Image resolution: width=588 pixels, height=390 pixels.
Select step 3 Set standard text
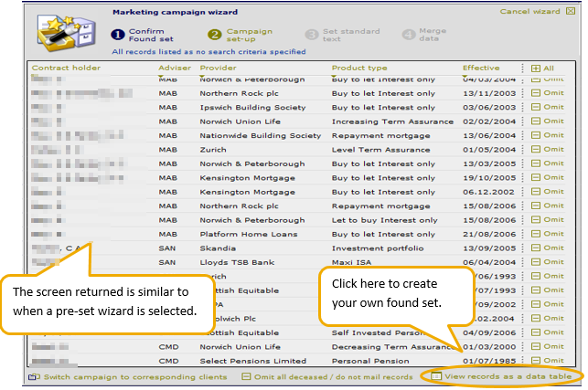click(342, 35)
